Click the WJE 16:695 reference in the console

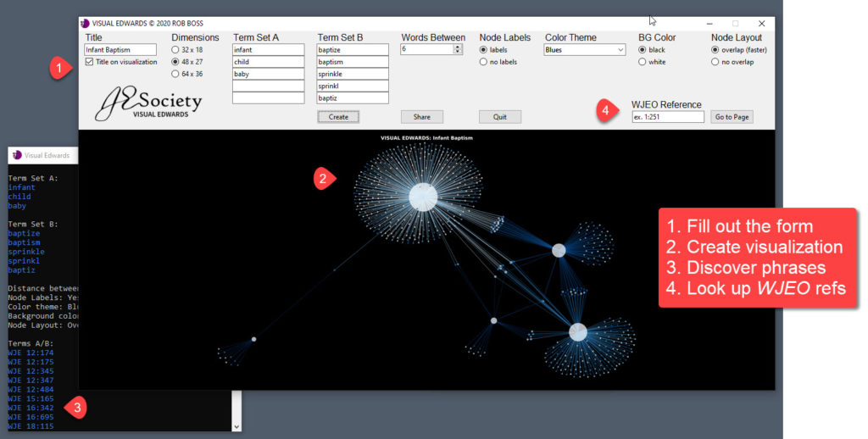pos(31,417)
